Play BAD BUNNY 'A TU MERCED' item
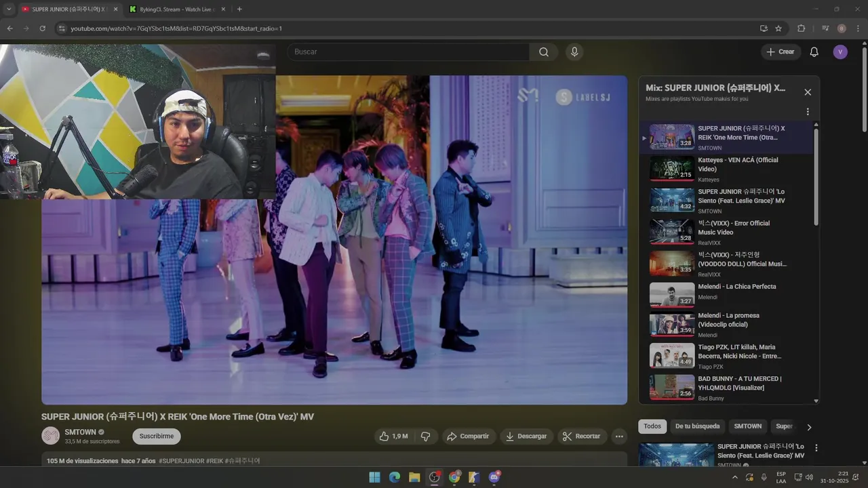This screenshot has height=488, width=868. coord(726,387)
